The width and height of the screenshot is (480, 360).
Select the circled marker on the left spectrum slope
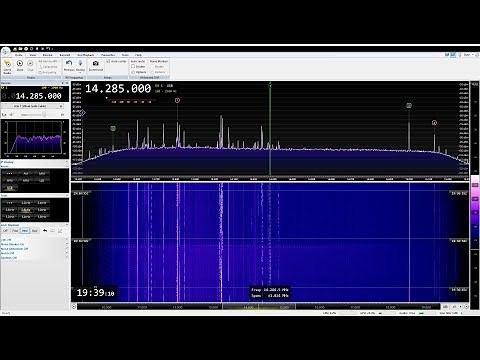coord(113,128)
